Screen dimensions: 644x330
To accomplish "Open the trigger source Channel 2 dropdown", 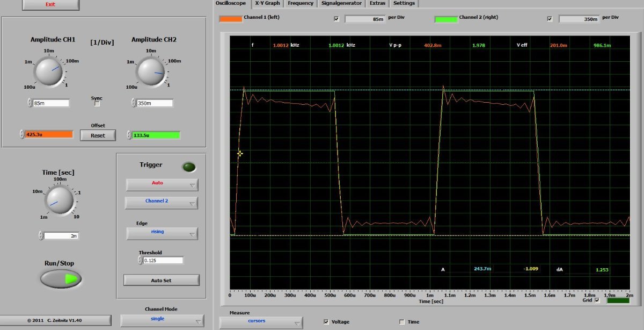I will click(x=162, y=202).
